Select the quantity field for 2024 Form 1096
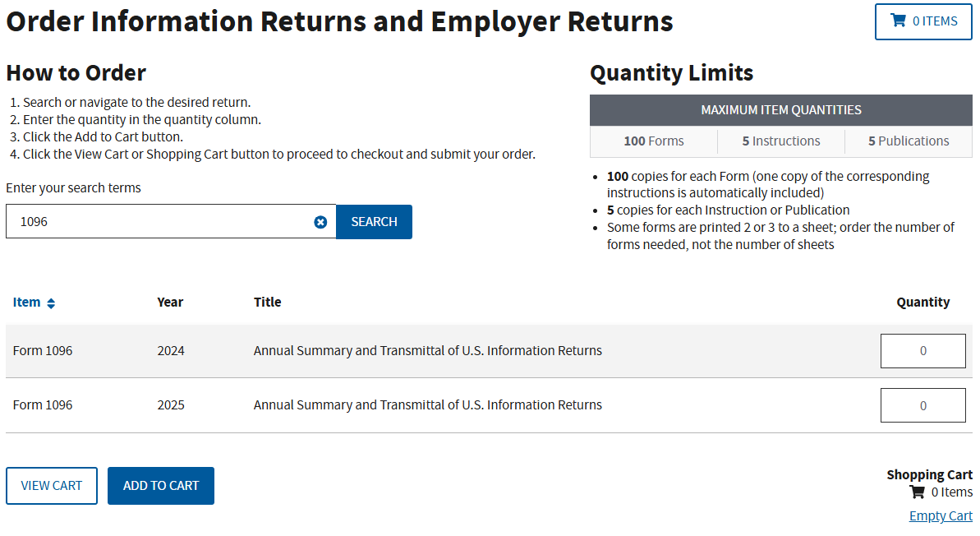 922,350
